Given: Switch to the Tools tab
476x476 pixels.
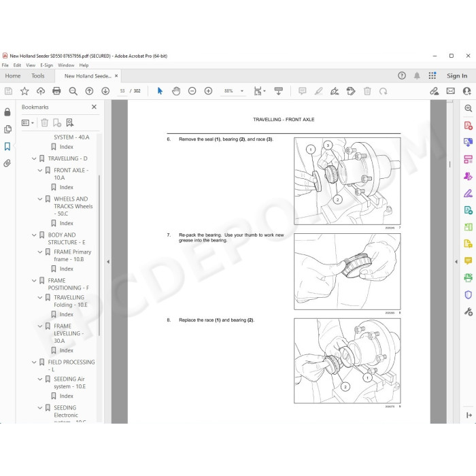Looking at the screenshot, I should point(38,76).
